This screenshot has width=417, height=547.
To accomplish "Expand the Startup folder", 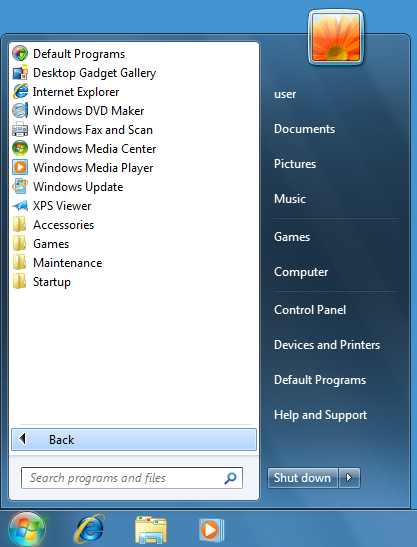I will (x=52, y=282).
